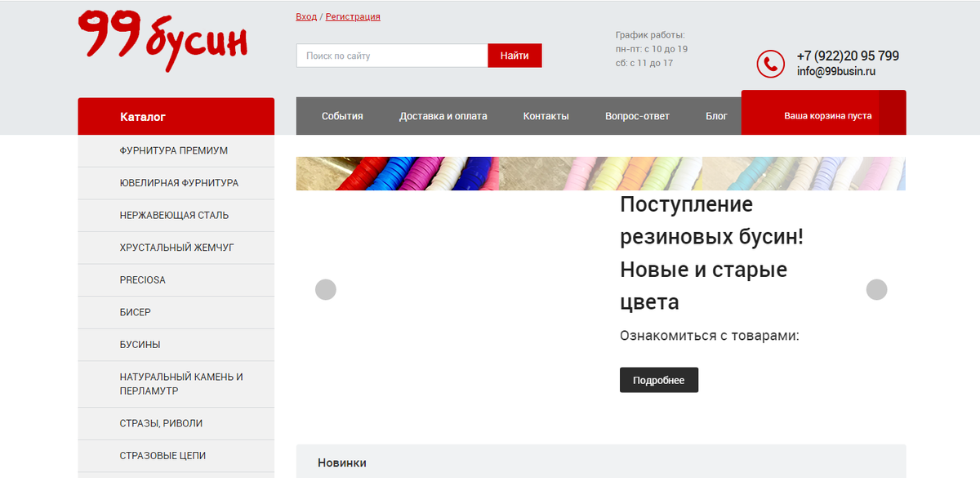The height and width of the screenshot is (478, 980).
Task: Click the Поступление резиновых бусин headline
Action: click(711, 253)
